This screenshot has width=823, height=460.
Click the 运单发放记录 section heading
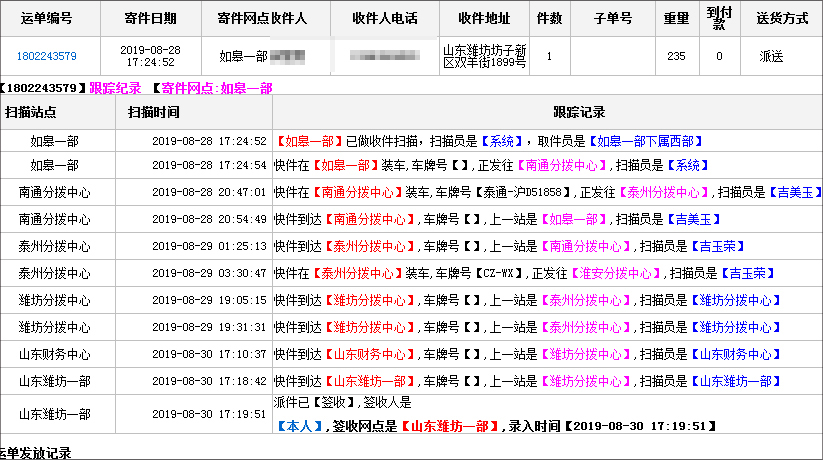point(35,453)
